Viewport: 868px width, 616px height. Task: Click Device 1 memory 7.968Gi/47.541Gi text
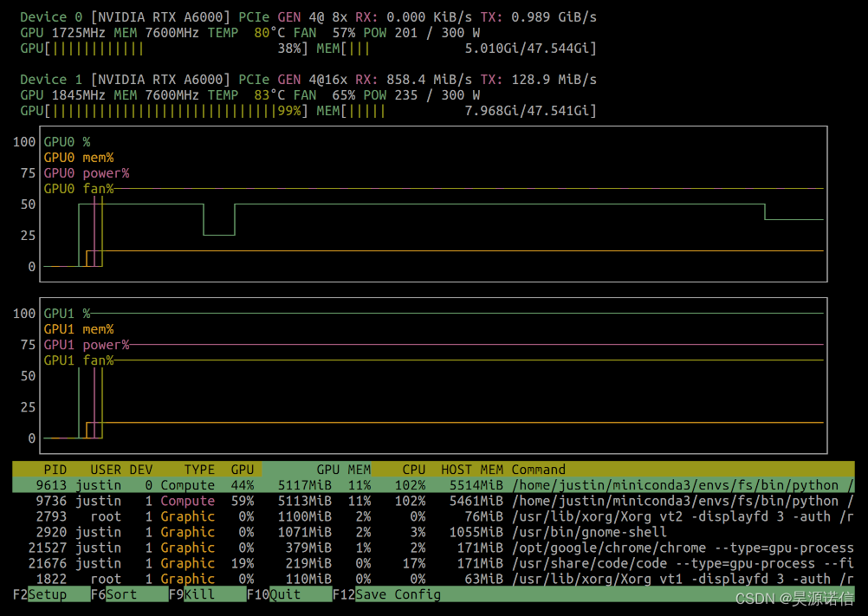point(527,111)
